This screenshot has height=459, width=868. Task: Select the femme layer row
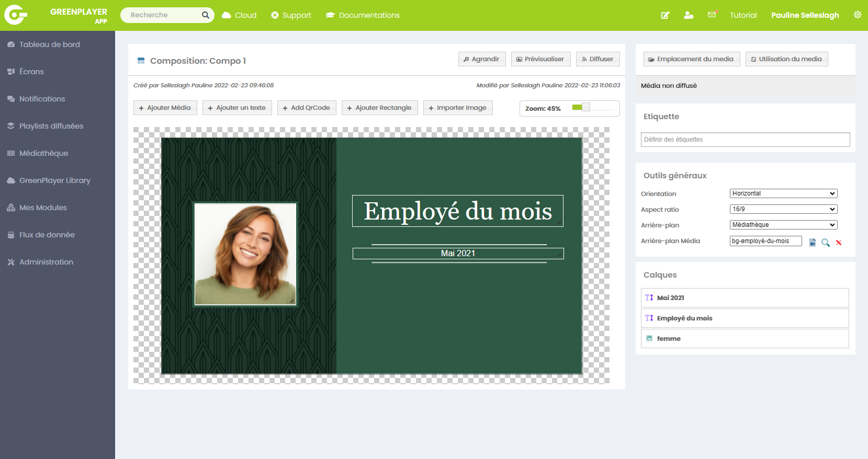(x=745, y=338)
